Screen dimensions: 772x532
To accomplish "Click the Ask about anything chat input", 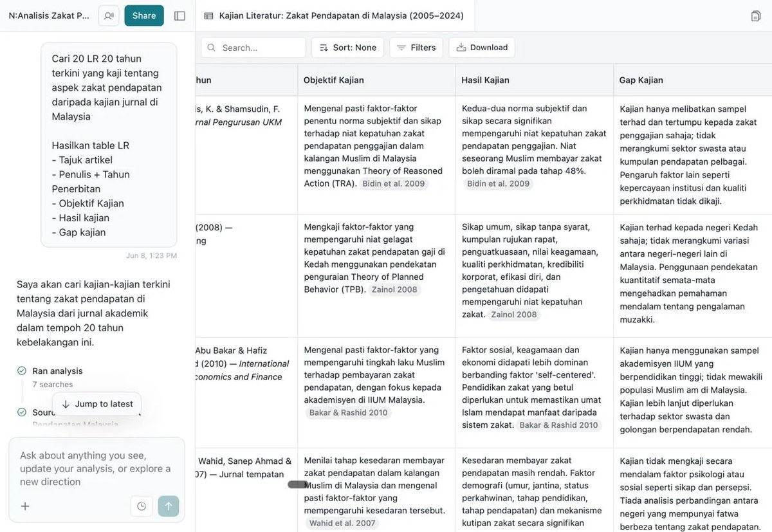I will (x=96, y=468).
